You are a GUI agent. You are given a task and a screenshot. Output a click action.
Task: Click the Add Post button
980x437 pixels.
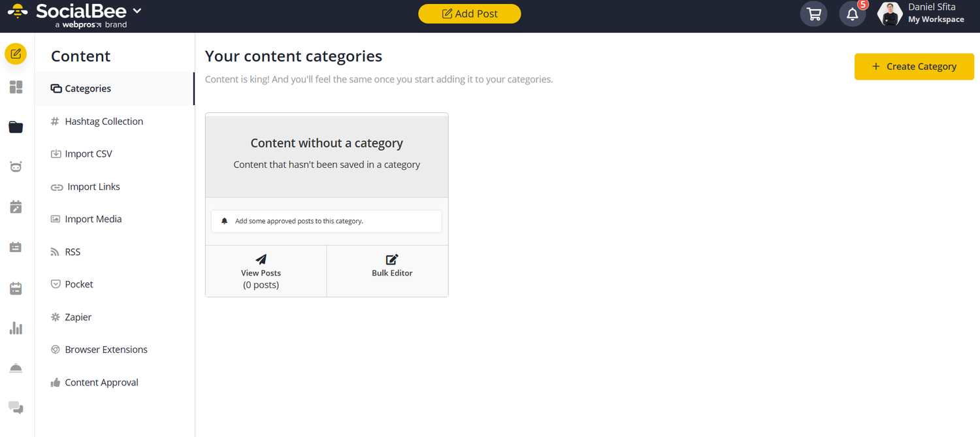coord(469,13)
